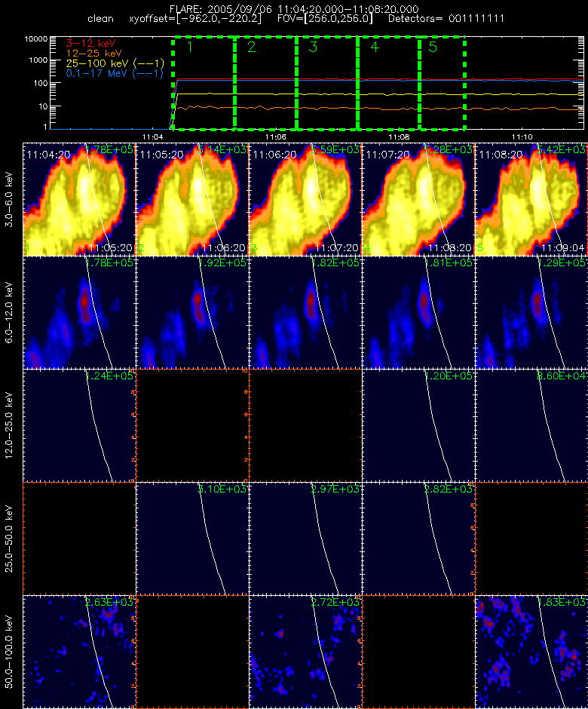Click the 3.0-6.0 keV row label
This screenshot has height=709, width=588.
9,199
